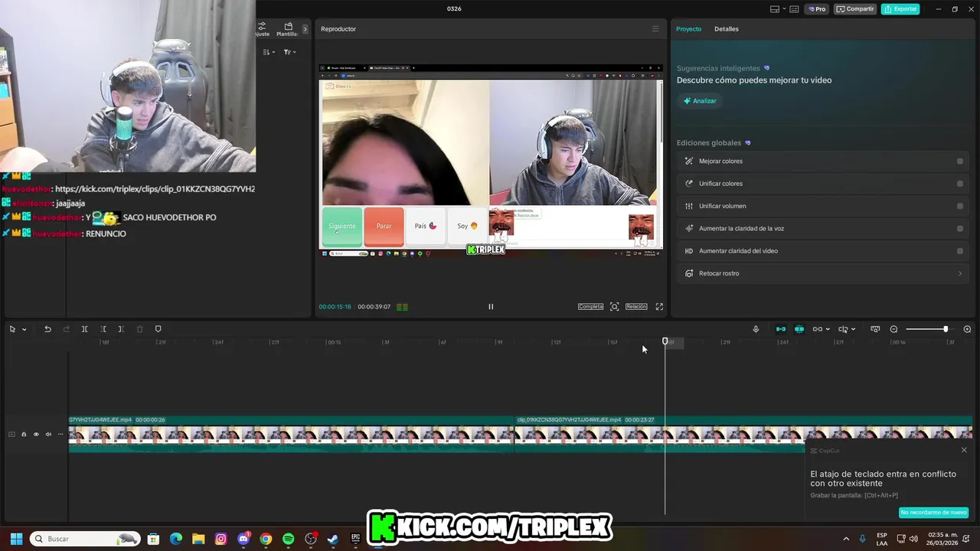Open the layout selector icon in title bar
Image resolution: width=980 pixels, height=551 pixels.
[775, 9]
